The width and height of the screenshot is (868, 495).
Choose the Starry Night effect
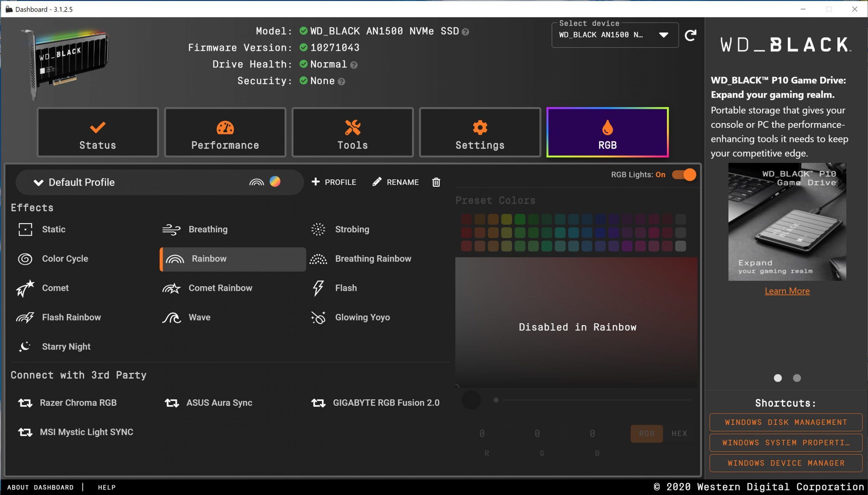coord(66,346)
